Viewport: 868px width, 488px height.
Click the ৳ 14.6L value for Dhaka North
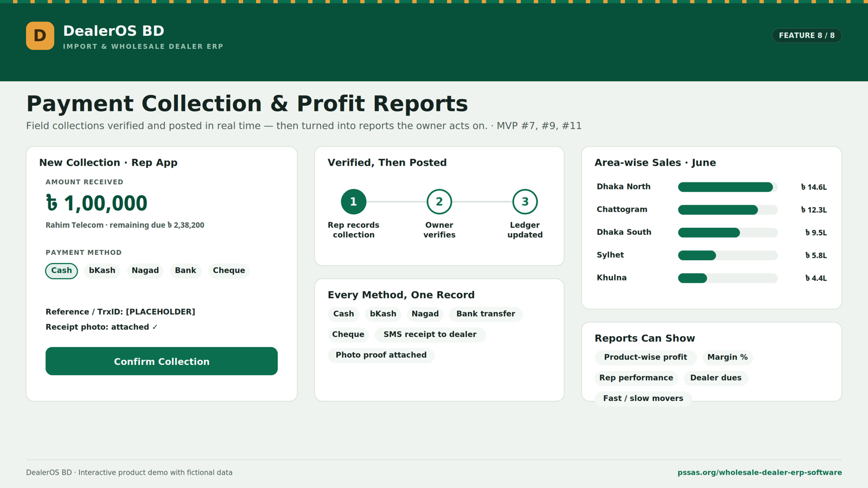click(814, 187)
